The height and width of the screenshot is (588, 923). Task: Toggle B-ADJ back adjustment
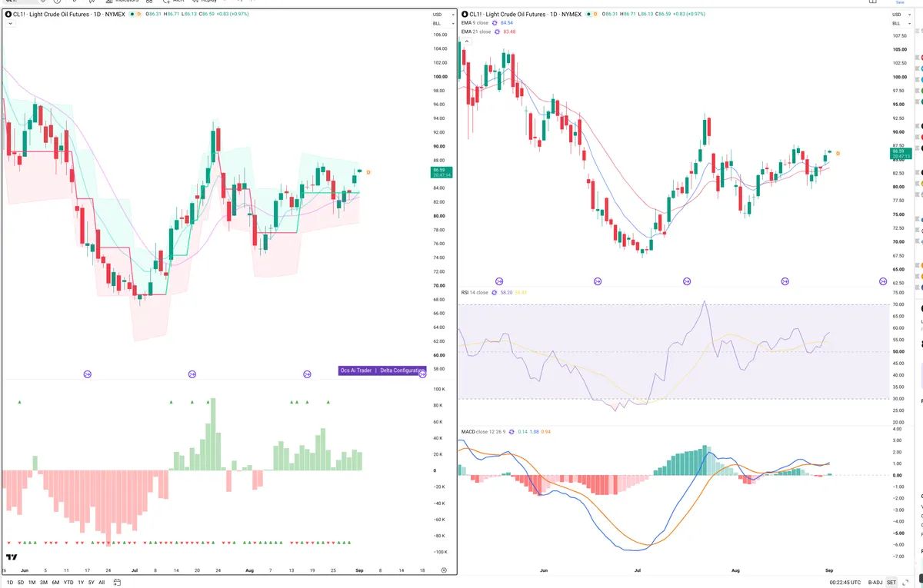click(875, 583)
